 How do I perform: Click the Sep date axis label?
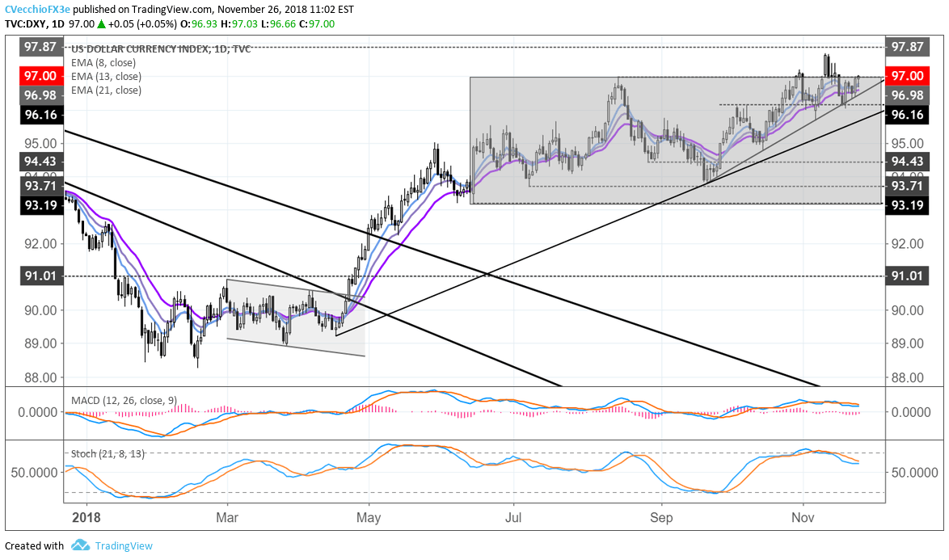point(661,518)
